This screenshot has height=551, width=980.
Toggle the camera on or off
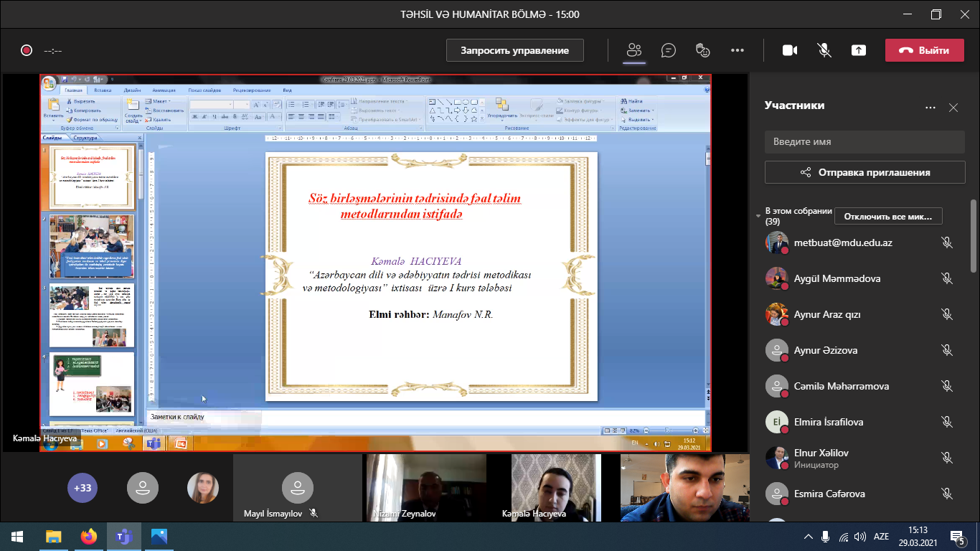790,50
